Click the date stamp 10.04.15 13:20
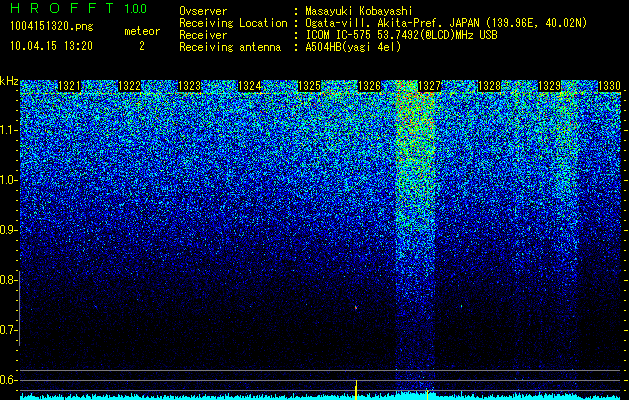Viewport: 629px width, 400px height. click(51, 46)
